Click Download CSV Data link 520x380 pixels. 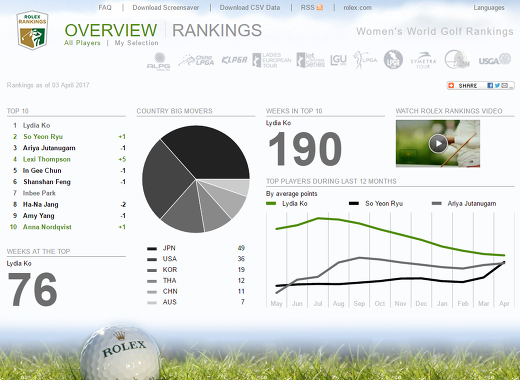point(250,7)
